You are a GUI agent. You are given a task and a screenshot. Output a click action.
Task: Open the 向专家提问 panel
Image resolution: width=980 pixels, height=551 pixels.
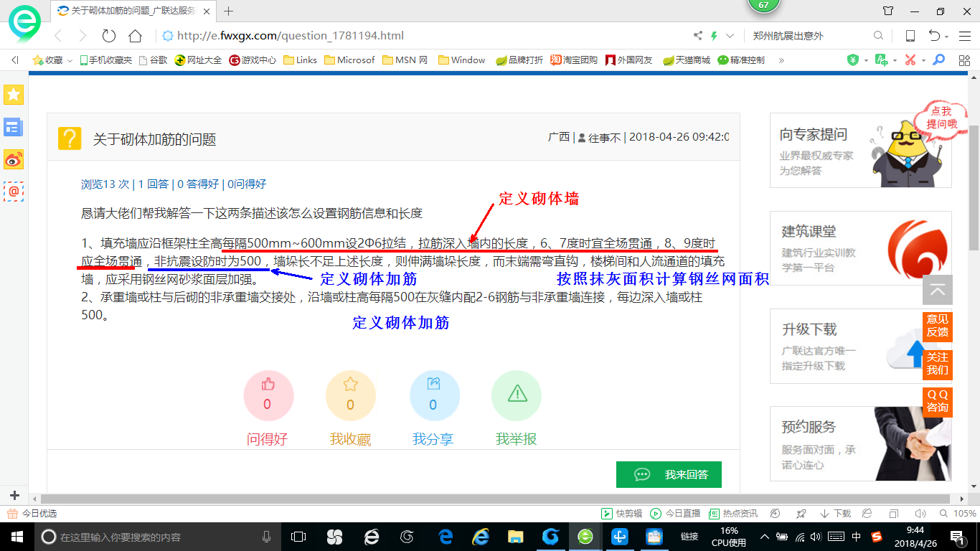[x=861, y=150]
